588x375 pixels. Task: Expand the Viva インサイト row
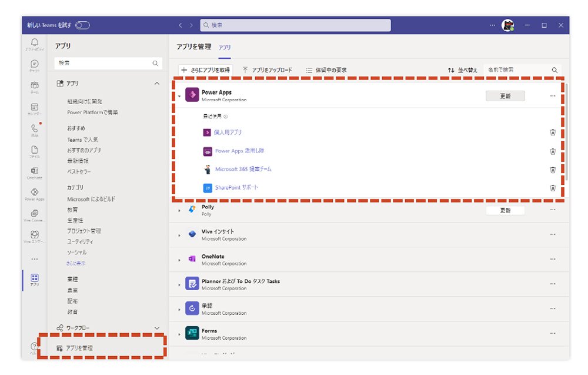click(179, 235)
